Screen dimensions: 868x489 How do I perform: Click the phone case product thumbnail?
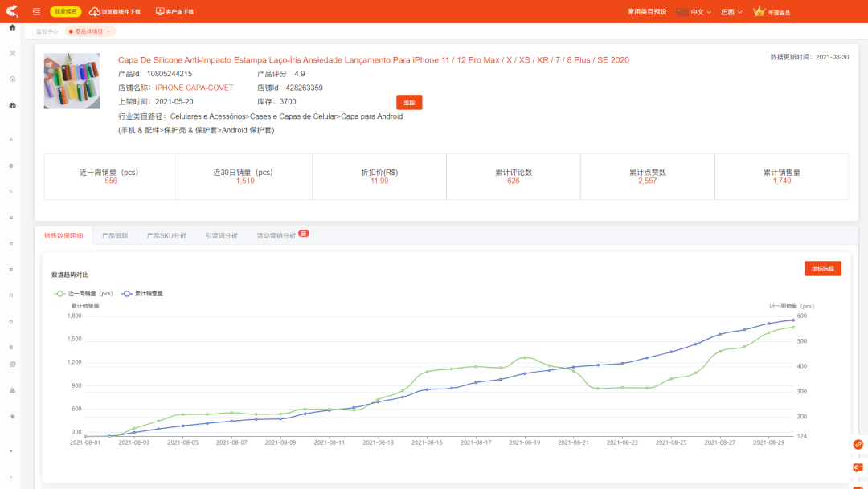point(72,81)
